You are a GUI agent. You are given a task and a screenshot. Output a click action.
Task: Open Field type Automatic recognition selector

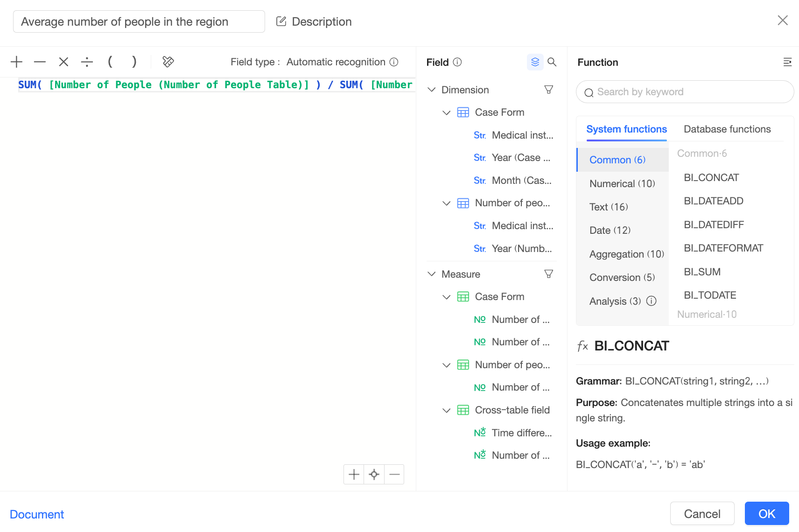click(x=336, y=62)
